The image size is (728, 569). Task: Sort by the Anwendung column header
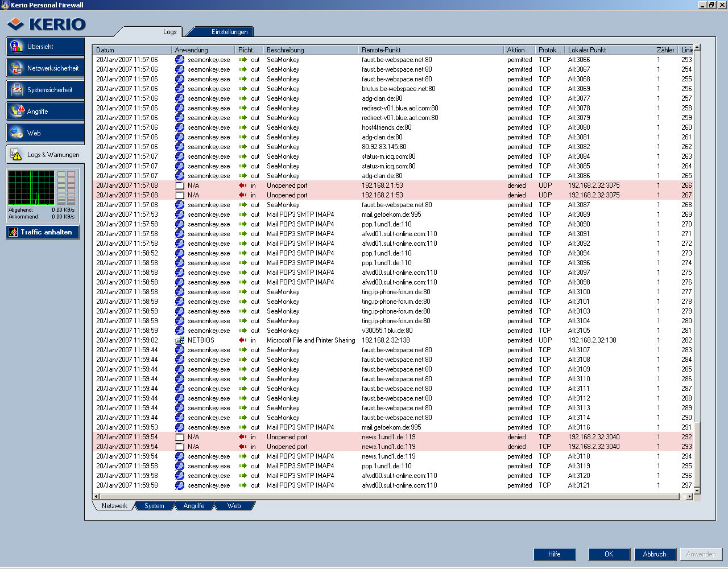click(x=204, y=50)
